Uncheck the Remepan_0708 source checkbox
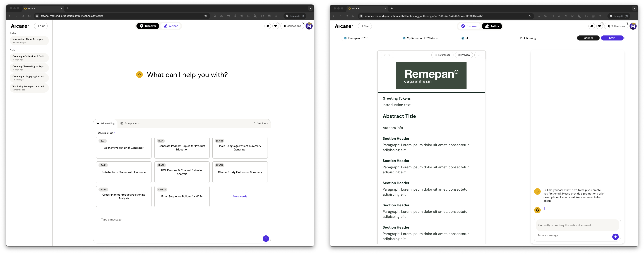The height and width of the screenshot is (254, 644). click(345, 38)
